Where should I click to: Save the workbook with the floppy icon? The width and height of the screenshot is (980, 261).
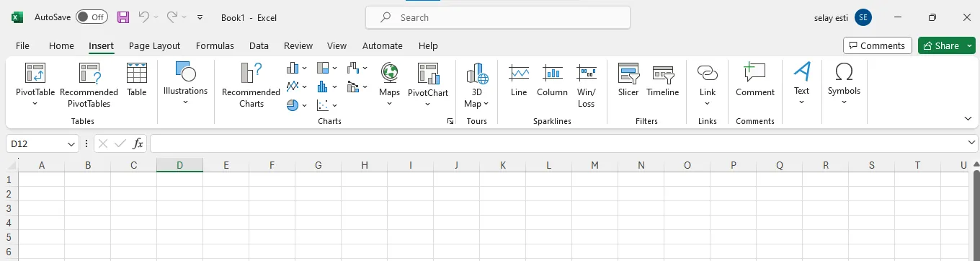(x=123, y=17)
